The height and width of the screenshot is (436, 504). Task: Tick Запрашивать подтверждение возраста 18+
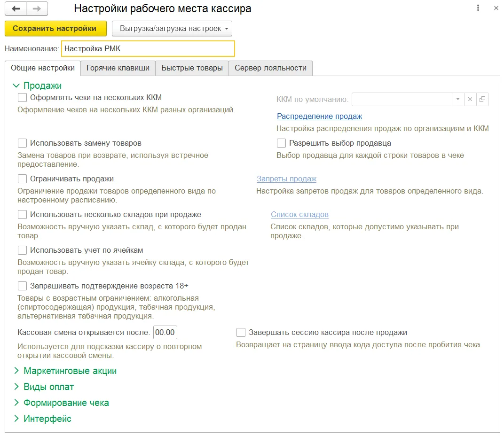point(22,286)
